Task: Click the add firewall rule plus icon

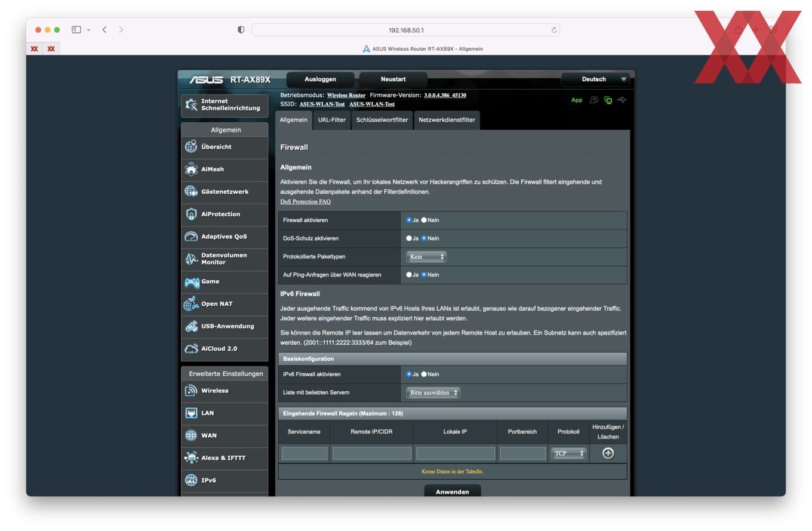Action: click(608, 453)
